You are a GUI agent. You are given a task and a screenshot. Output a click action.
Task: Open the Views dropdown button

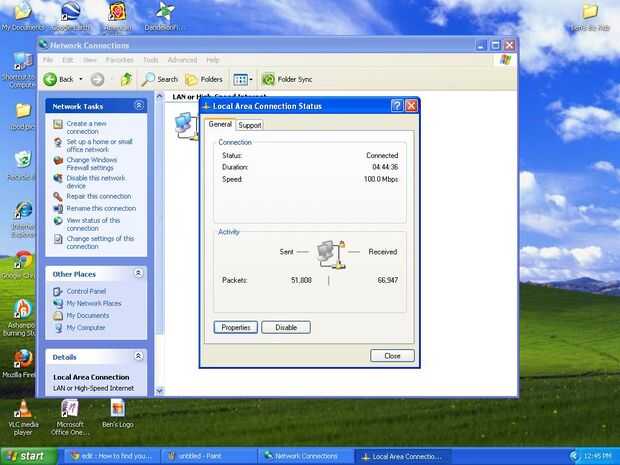[x=242, y=79]
